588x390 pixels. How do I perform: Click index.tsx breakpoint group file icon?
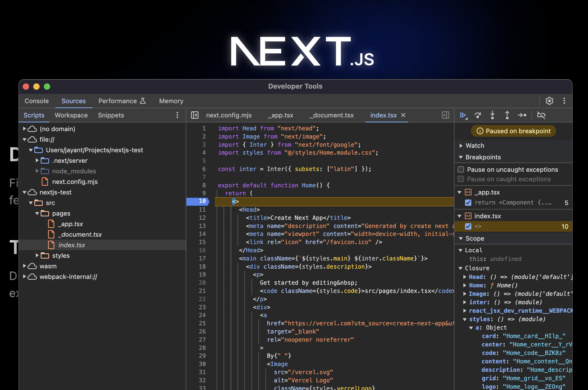(468, 216)
